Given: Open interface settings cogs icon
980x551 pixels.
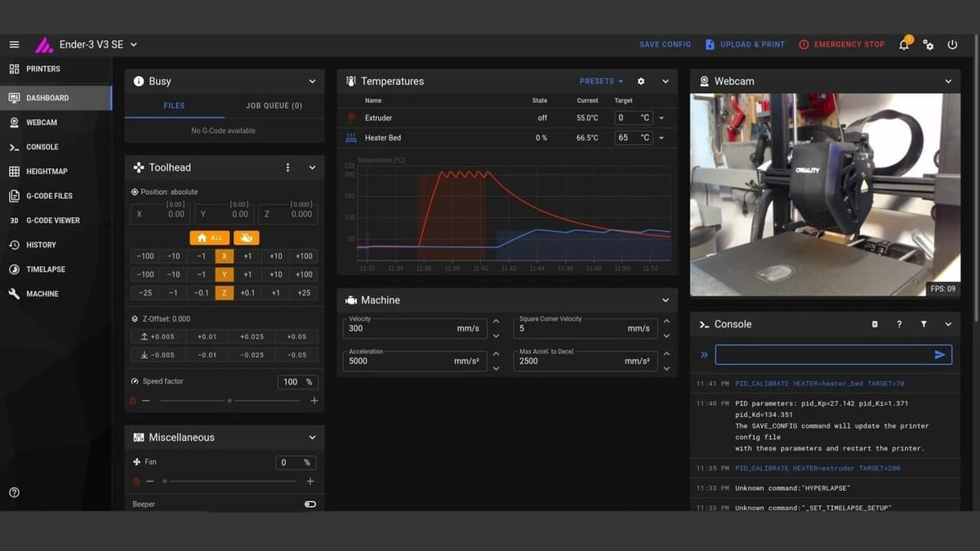Looking at the screenshot, I should pos(929,44).
